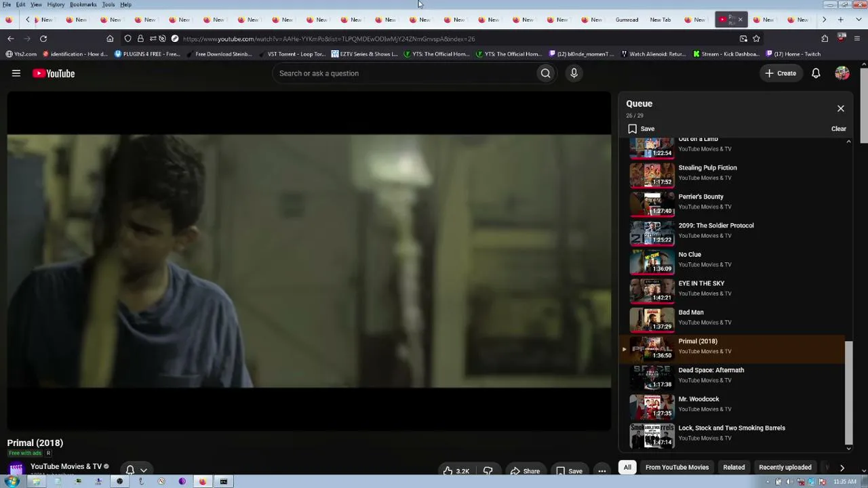Image resolution: width=868 pixels, height=488 pixels.
Task: Save the queue as a playlist
Action: coord(641,129)
